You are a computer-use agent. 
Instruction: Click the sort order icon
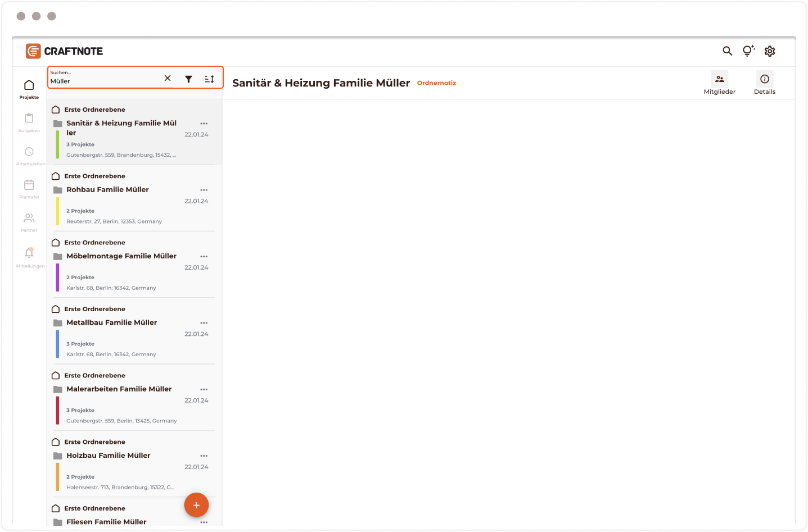pos(209,79)
